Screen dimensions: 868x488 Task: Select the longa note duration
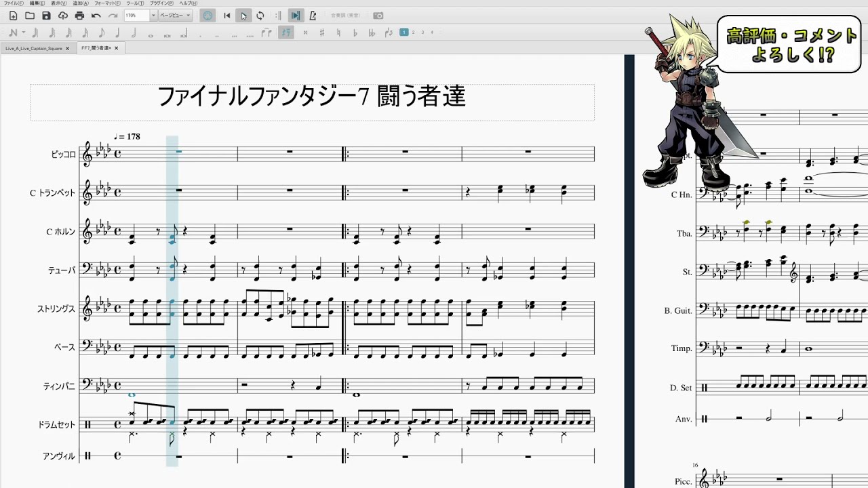[184, 33]
